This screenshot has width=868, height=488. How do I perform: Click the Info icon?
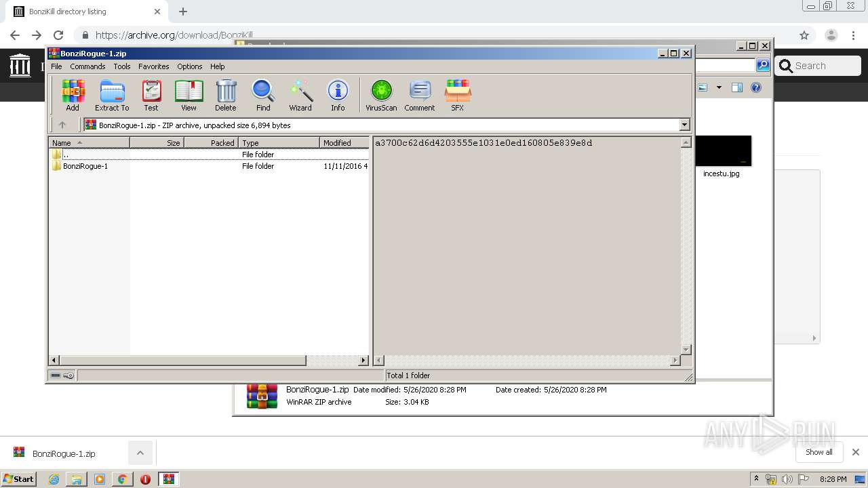[338, 95]
